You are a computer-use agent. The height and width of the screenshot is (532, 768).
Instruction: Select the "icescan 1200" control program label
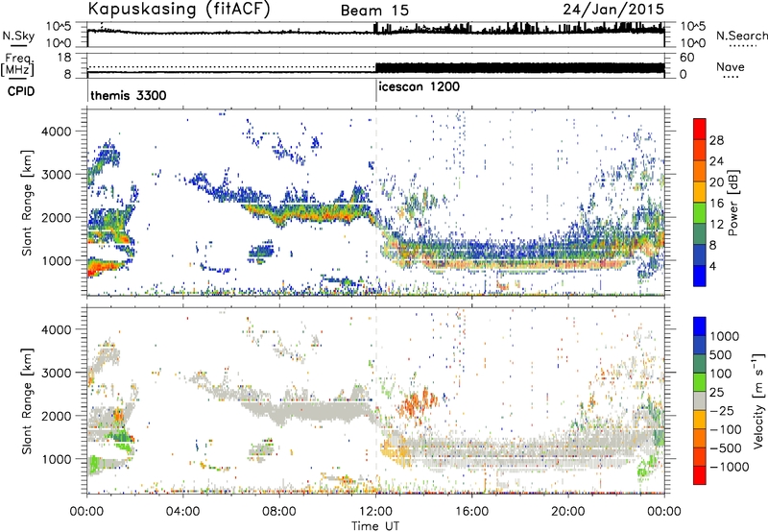click(x=420, y=86)
